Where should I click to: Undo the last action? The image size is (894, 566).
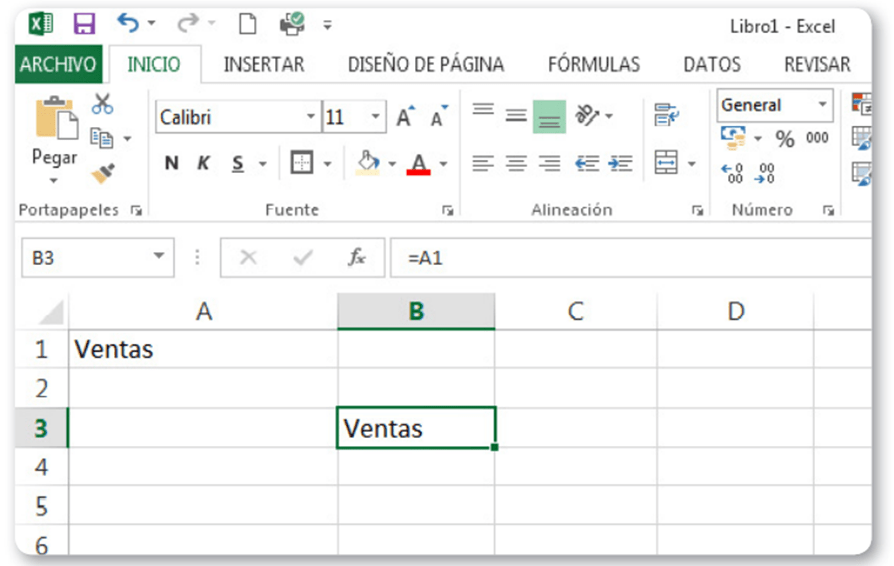128,23
